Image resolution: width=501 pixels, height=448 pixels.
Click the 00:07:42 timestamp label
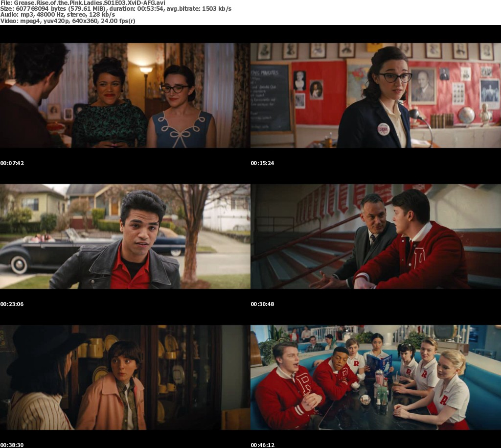pyautogui.click(x=12, y=163)
